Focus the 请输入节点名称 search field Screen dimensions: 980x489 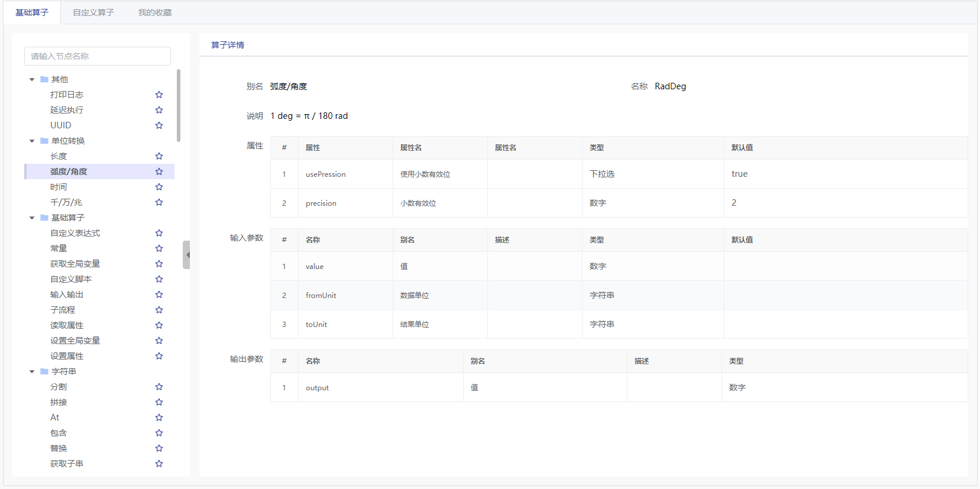click(98, 56)
